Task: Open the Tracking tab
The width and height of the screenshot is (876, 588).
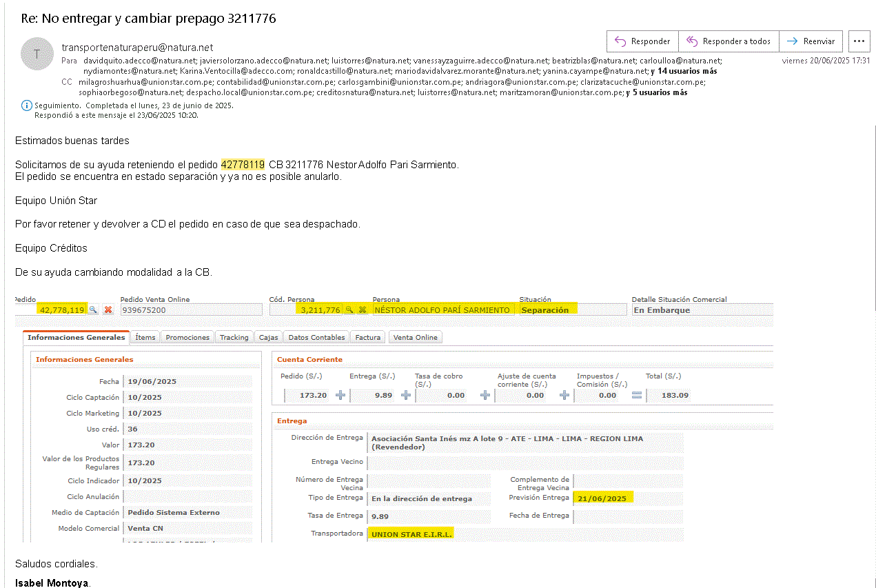Action: click(234, 337)
